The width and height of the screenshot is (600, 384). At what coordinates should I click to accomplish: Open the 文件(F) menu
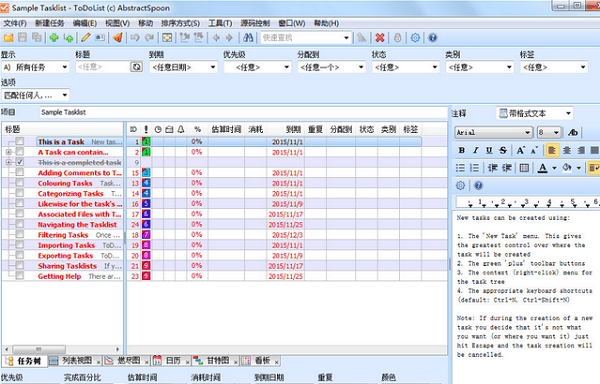[15, 23]
